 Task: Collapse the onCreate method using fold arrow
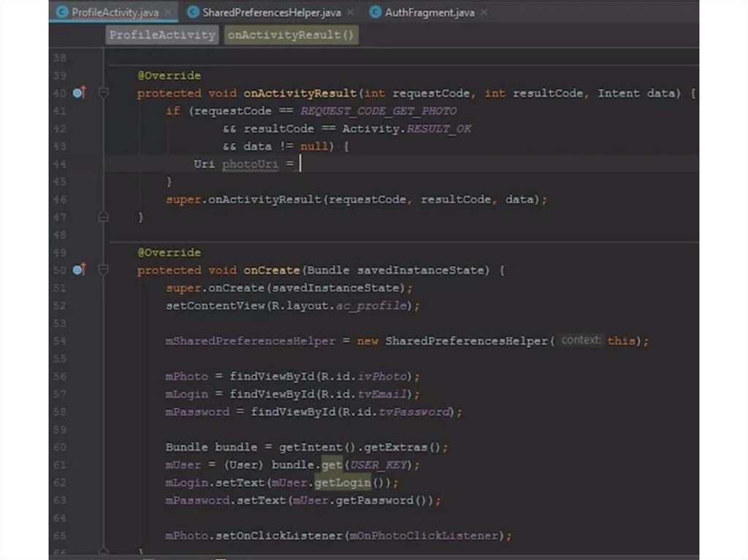pos(103,270)
